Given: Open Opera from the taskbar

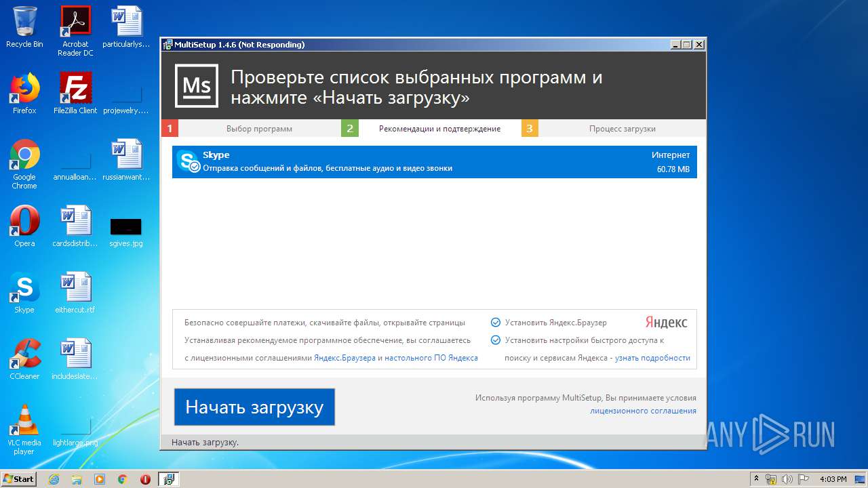Looking at the screenshot, I should point(145,479).
